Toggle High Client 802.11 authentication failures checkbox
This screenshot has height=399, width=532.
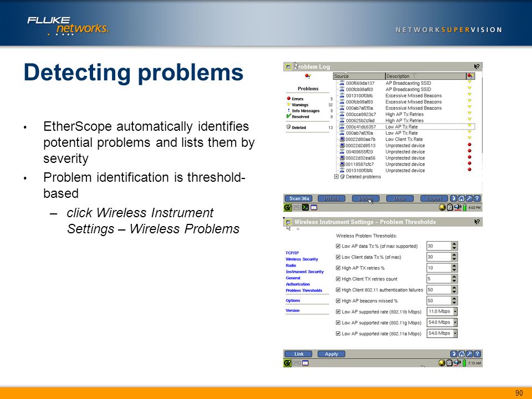338,290
